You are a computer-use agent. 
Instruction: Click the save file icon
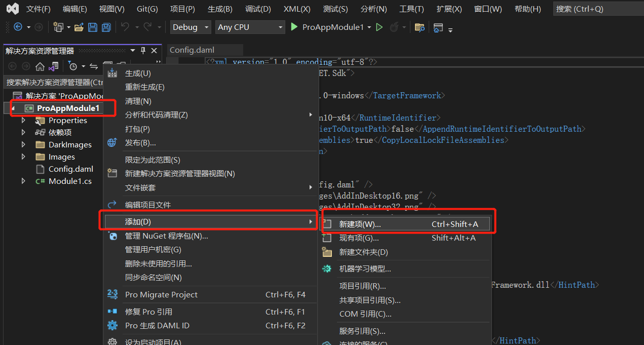click(93, 27)
